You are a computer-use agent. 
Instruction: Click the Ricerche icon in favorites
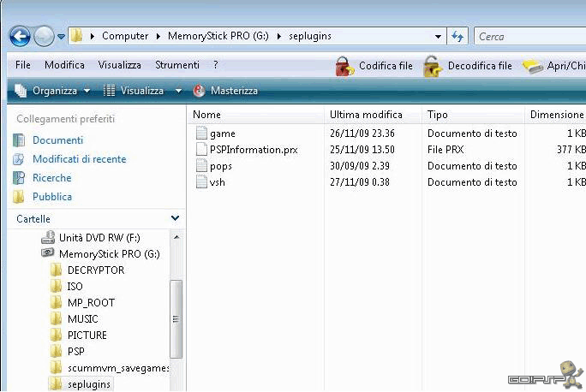(19, 178)
